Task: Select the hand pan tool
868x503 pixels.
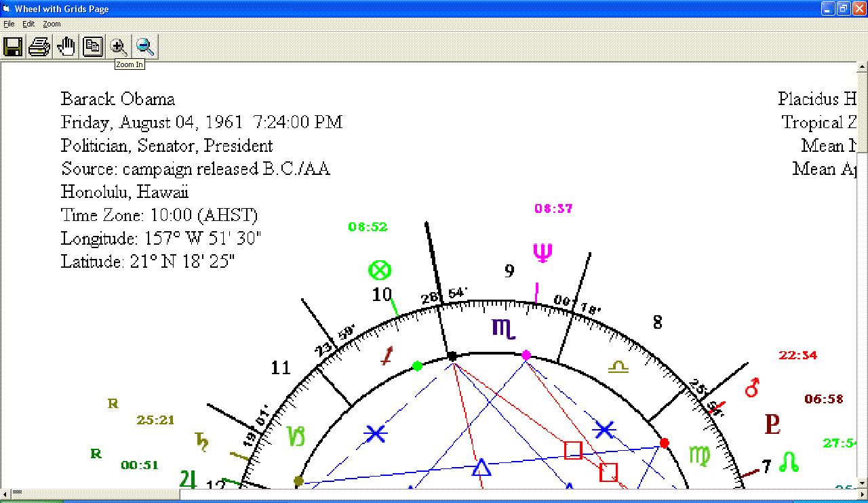Action: click(66, 47)
